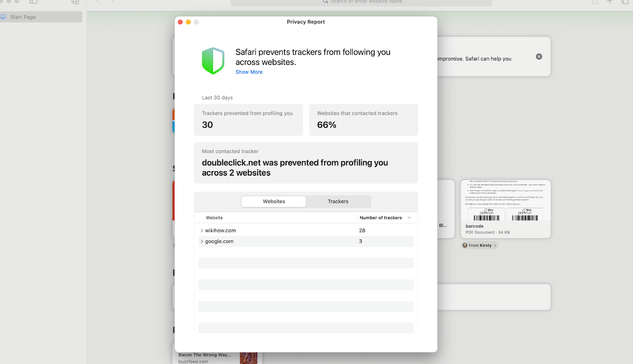The width and height of the screenshot is (633, 364).
Task: Click the Website column header
Action: (214, 218)
